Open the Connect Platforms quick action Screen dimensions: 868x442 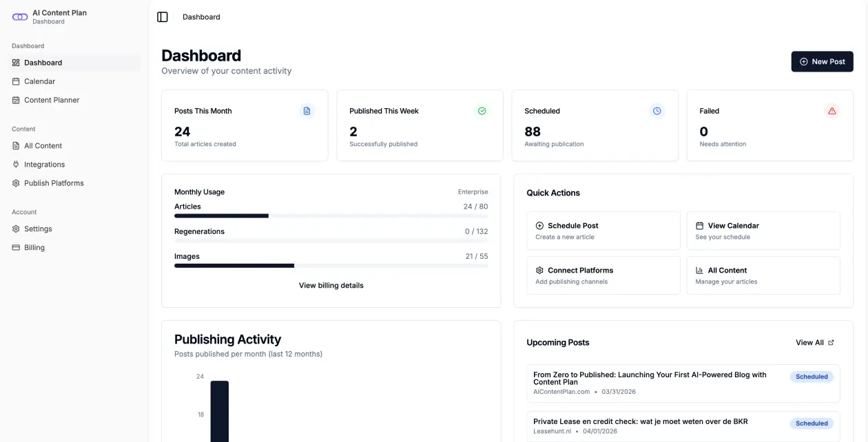pyautogui.click(x=603, y=275)
